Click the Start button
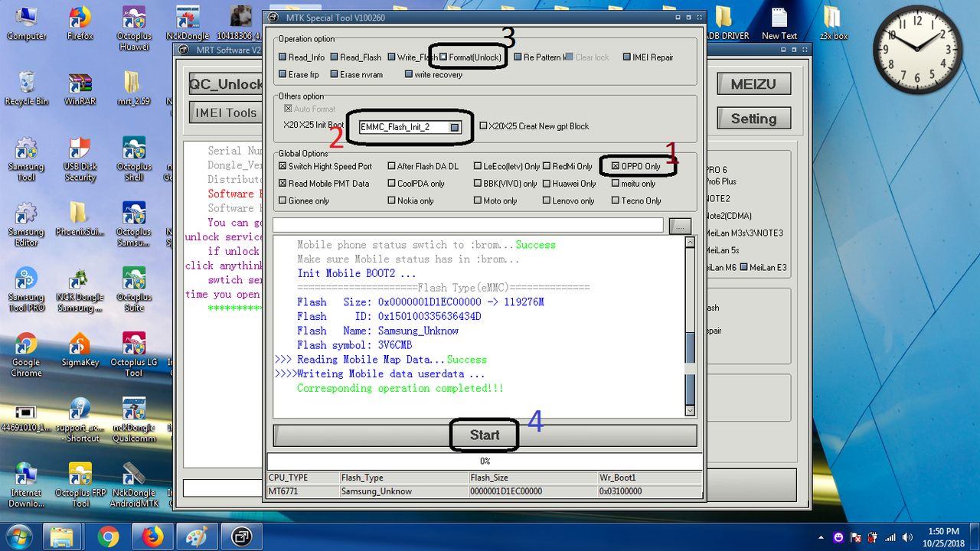 tap(485, 435)
